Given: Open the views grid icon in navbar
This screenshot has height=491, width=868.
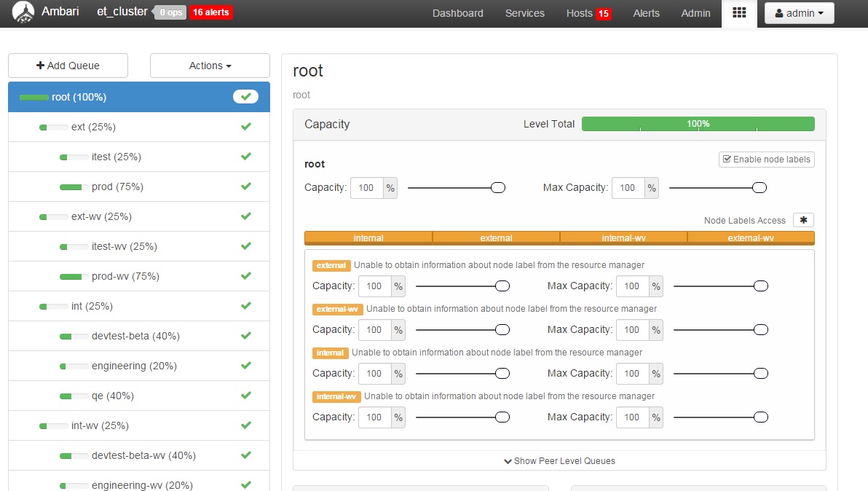Looking at the screenshot, I should pos(739,13).
